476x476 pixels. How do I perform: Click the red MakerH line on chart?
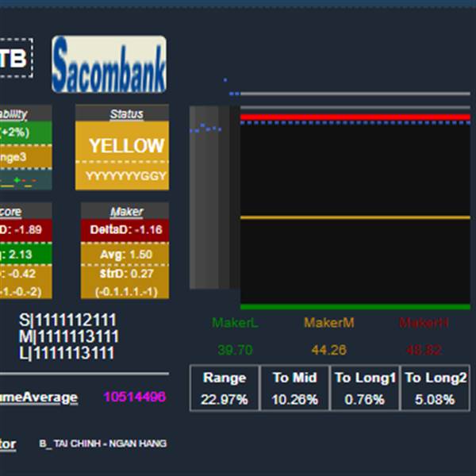point(355,117)
